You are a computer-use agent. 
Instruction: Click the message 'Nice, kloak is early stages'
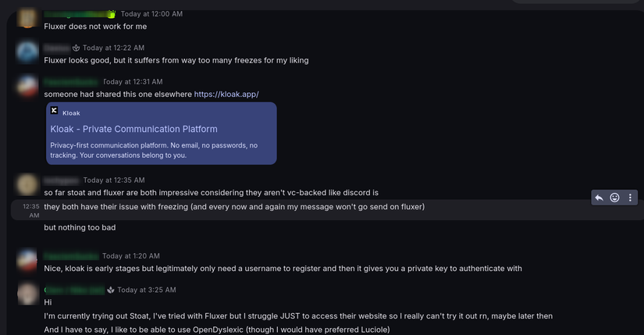click(x=283, y=269)
